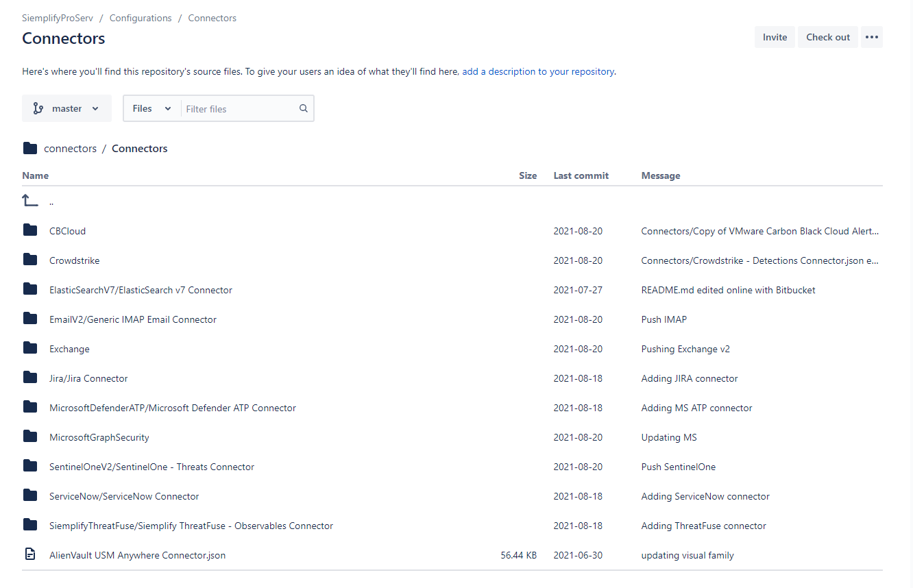Open the master branch dropdown
The width and height of the screenshot is (913, 588).
[66, 108]
